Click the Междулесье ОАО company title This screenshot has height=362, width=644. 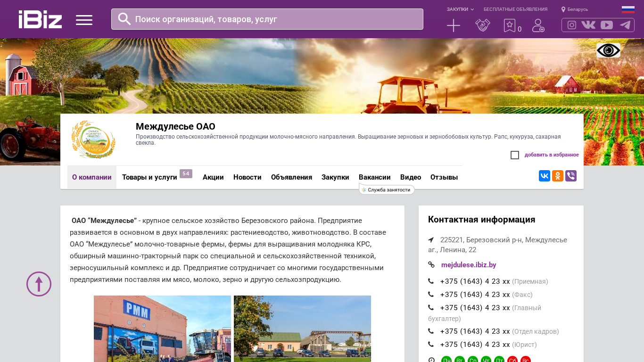coord(175,126)
